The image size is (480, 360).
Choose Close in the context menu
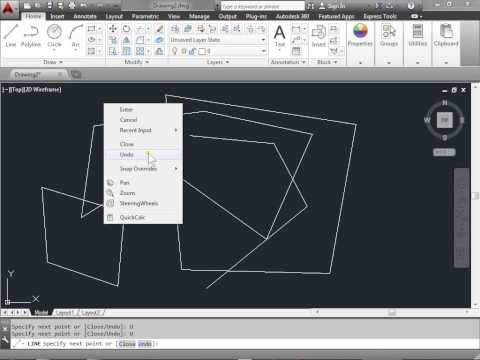pyautogui.click(x=143, y=144)
